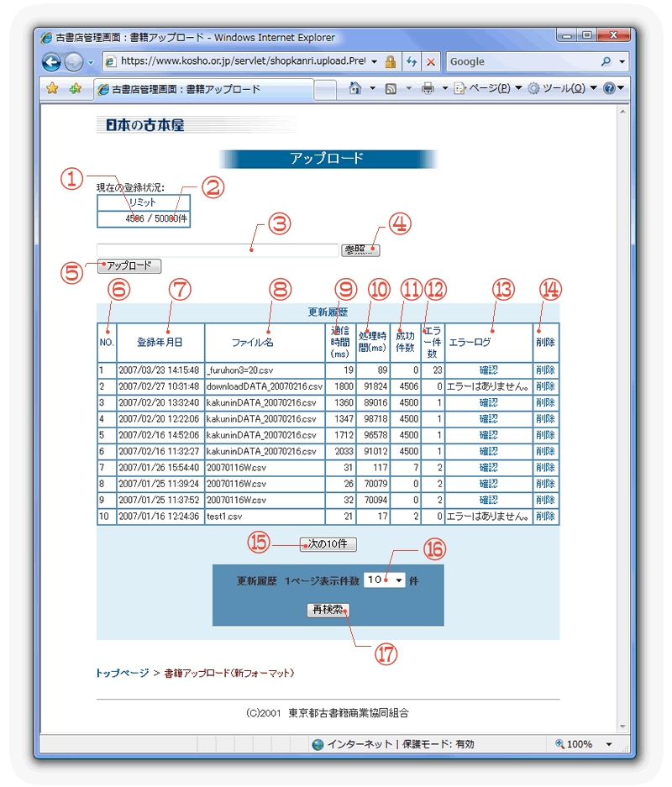The height and width of the screenshot is (787, 672).
Task: Click the test1.csv file name cell
Action: click(x=265, y=517)
